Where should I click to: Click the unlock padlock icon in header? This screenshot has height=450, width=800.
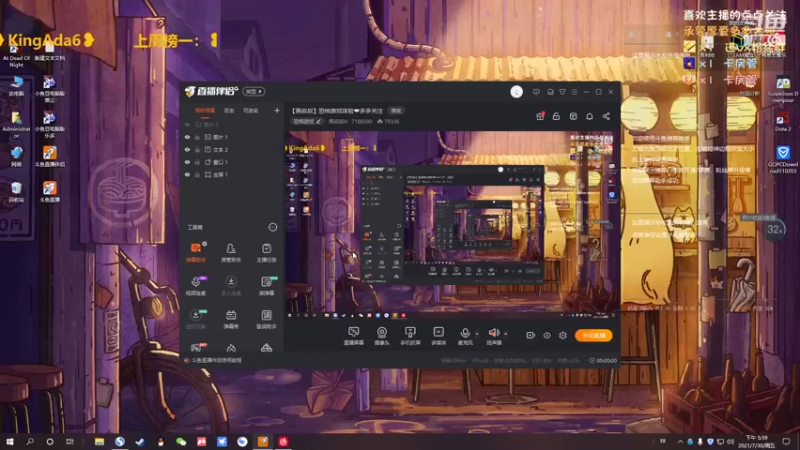tap(557, 116)
